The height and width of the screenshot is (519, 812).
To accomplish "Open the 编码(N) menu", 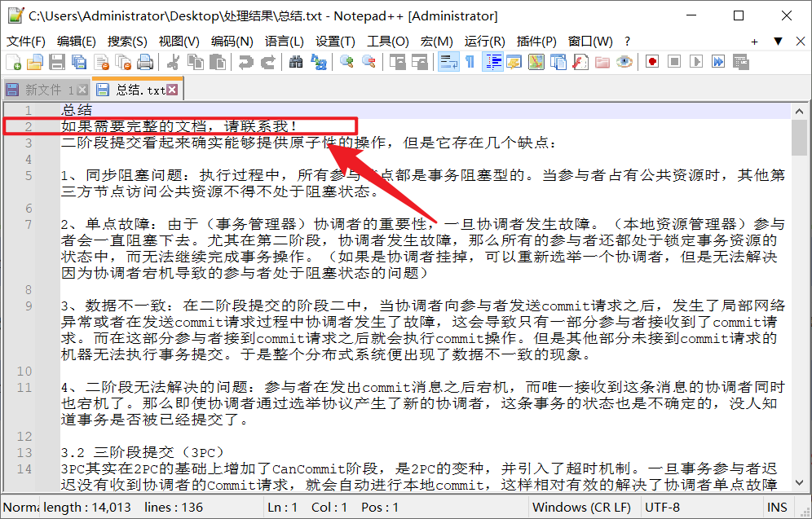I will 232,42.
